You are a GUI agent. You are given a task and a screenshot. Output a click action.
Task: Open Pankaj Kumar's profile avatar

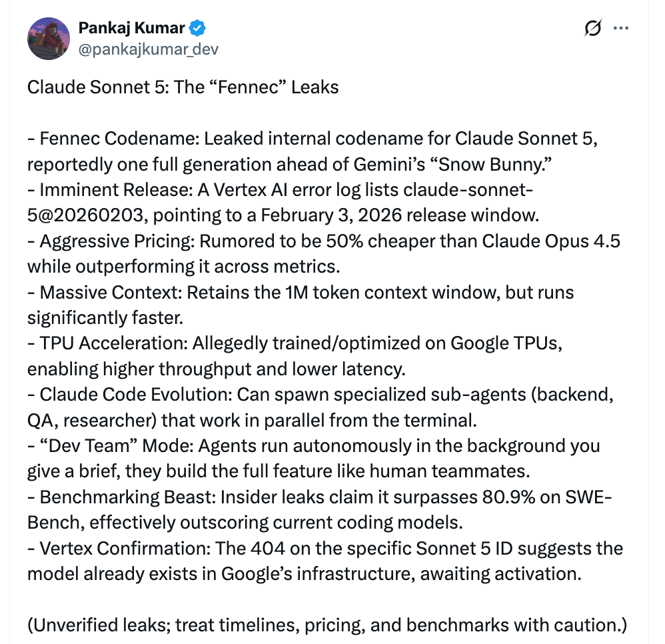pyautogui.click(x=49, y=38)
